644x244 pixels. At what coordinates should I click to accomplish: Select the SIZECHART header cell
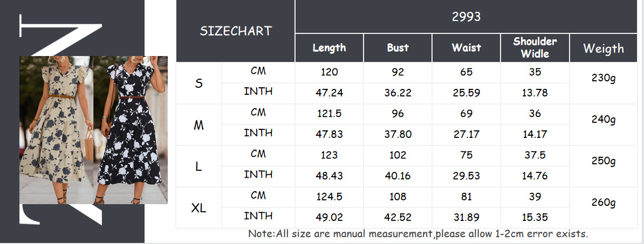pos(236,31)
